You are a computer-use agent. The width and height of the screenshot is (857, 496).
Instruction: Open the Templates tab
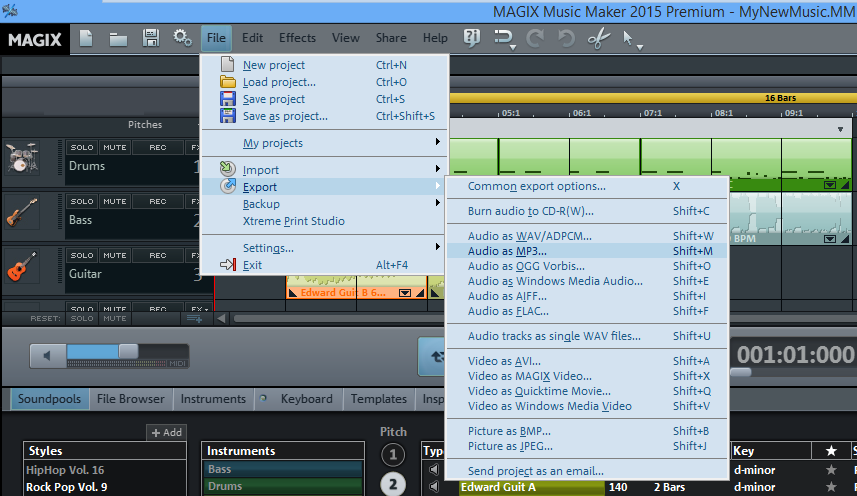point(379,399)
